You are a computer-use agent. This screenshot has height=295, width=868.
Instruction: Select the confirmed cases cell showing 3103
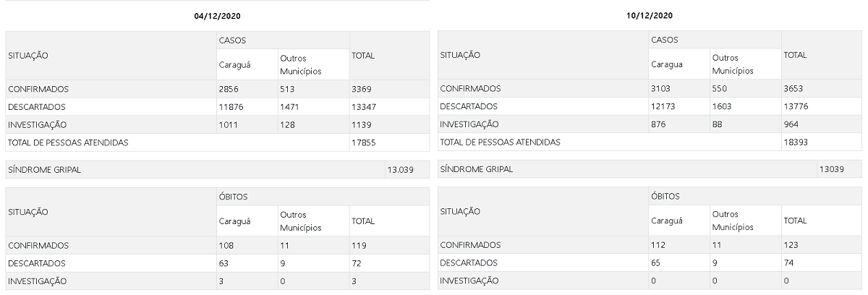pyautogui.click(x=661, y=89)
